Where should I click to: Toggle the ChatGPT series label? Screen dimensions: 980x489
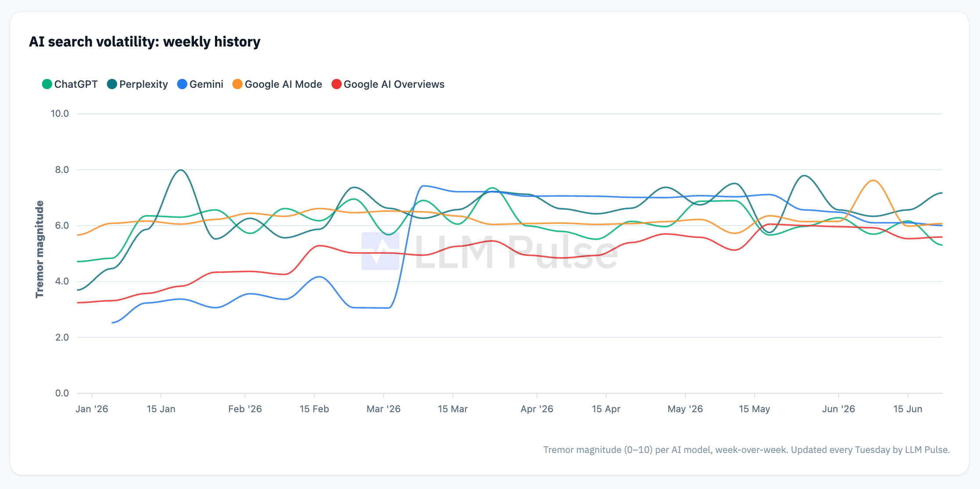[76, 84]
